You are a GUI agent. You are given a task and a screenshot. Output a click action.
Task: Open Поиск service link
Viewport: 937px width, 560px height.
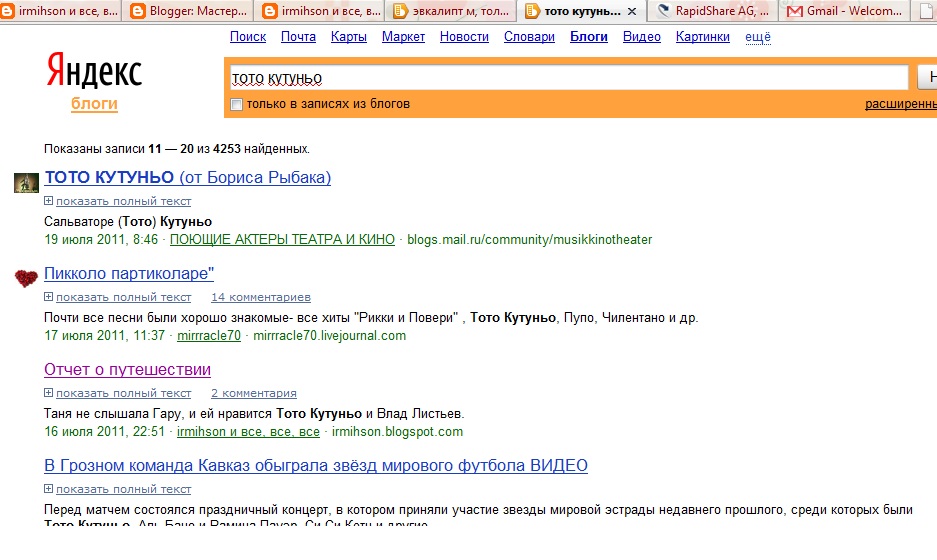click(248, 37)
